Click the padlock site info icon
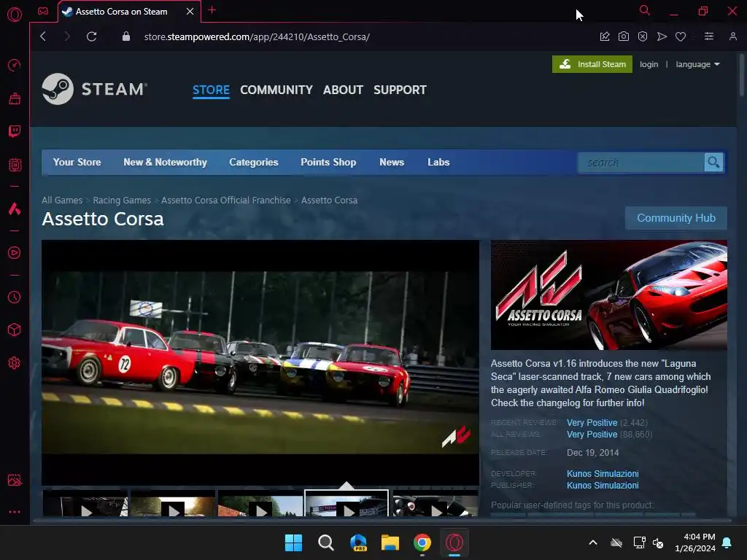The height and width of the screenshot is (560, 747). click(x=125, y=36)
